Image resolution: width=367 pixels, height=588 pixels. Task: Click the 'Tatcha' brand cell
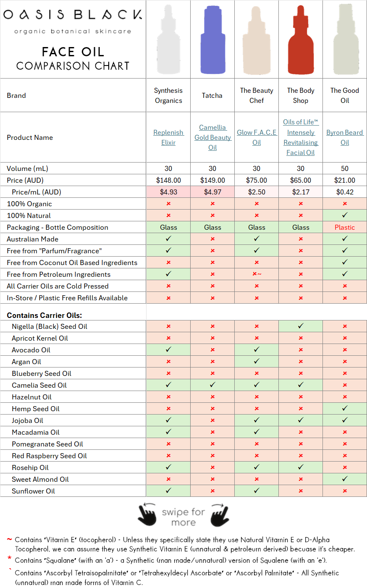point(212,95)
